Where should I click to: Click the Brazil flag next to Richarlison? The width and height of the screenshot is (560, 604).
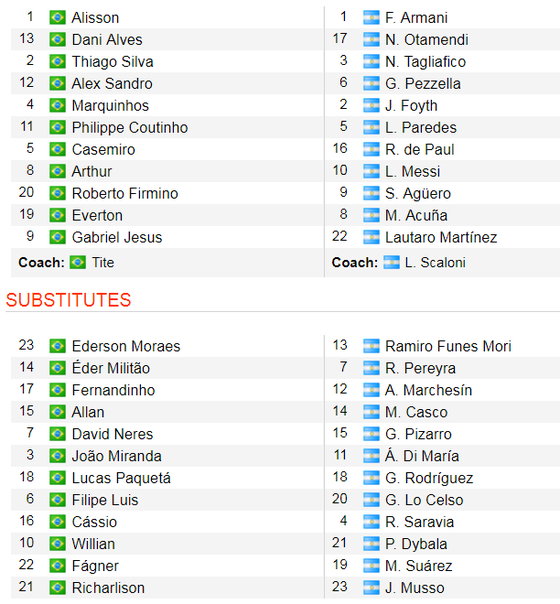click(57, 588)
